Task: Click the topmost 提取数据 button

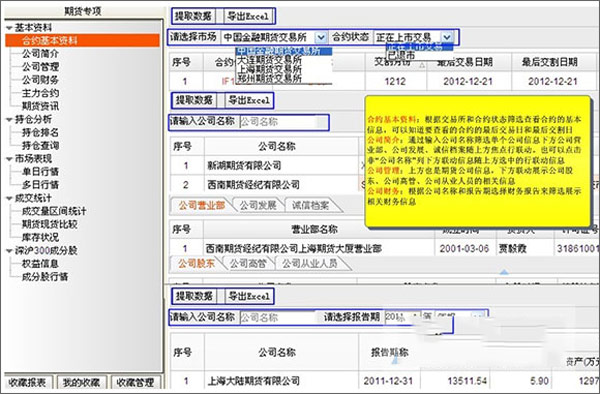Action: point(193,16)
